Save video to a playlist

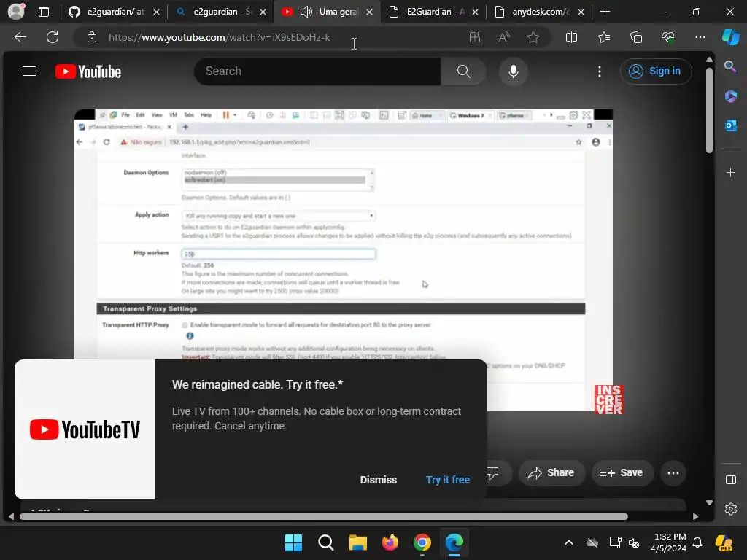pyautogui.click(x=622, y=472)
